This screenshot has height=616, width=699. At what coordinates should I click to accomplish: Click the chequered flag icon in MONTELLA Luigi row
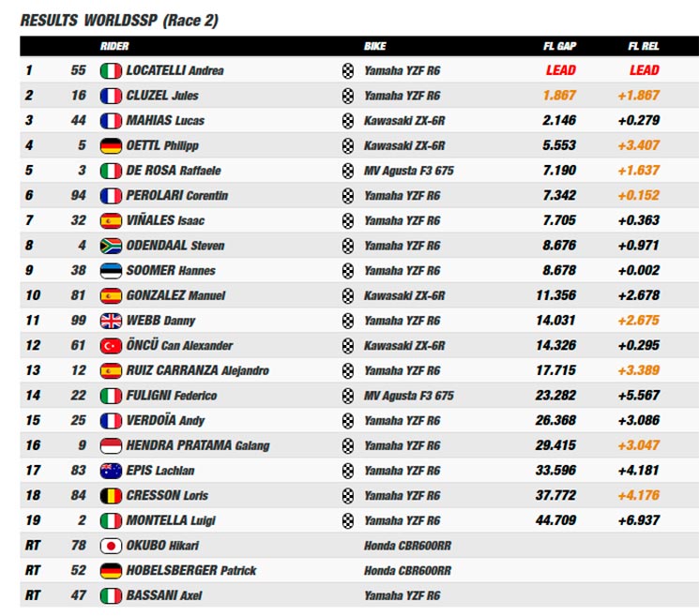point(348,520)
